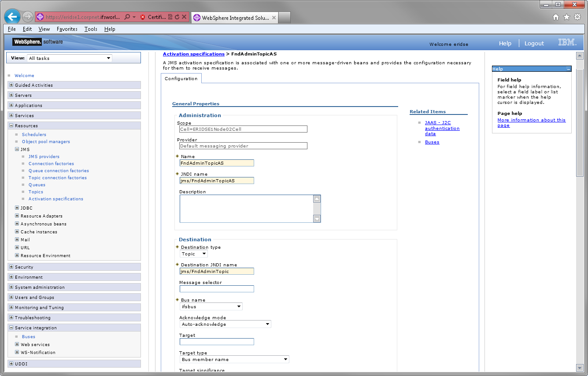Click the JNDI name input field
Viewport: 588px width, 376px height.
point(217,181)
